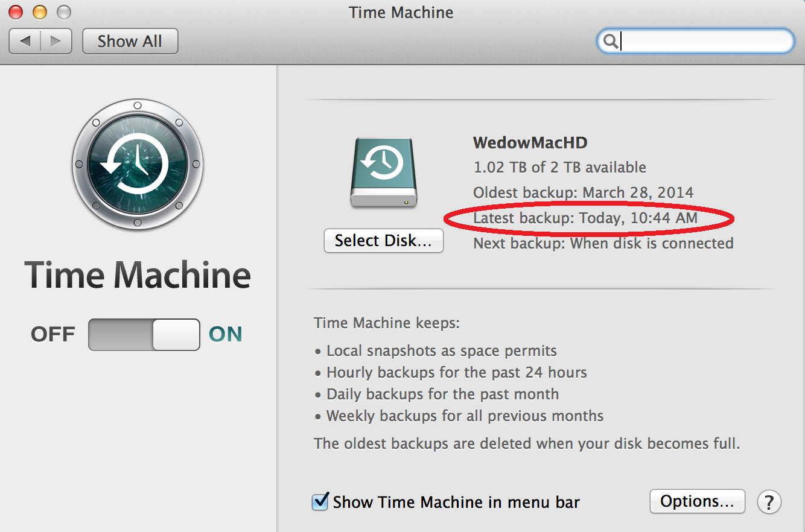Open the Options… sheet
805x532 pixels.
click(x=697, y=501)
